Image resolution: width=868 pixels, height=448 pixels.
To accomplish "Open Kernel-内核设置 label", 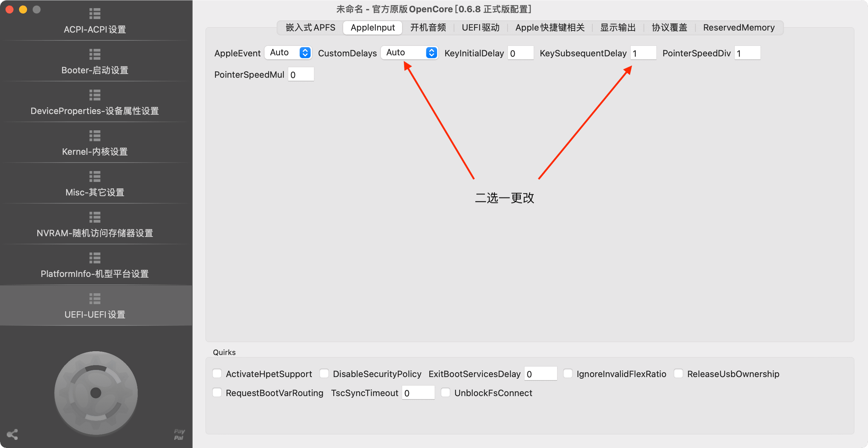I will click(x=95, y=152).
